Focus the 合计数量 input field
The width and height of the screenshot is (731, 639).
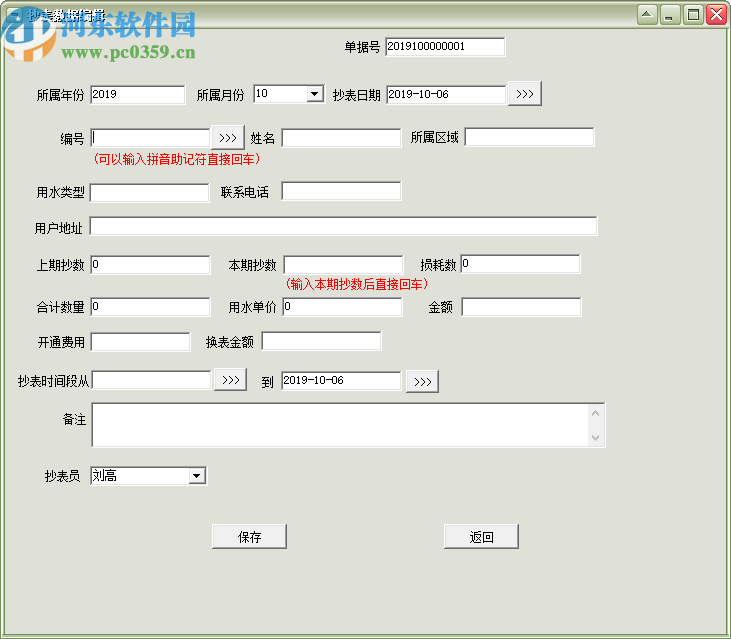(150, 307)
